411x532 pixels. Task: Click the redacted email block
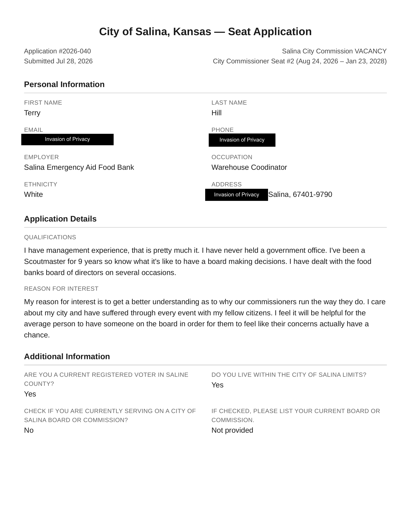click(x=67, y=139)
